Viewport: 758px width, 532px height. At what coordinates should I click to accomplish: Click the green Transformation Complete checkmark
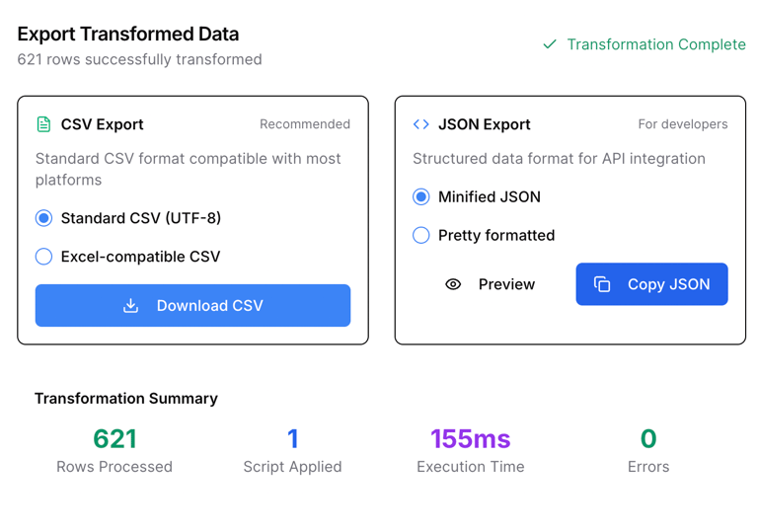coord(550,44)
